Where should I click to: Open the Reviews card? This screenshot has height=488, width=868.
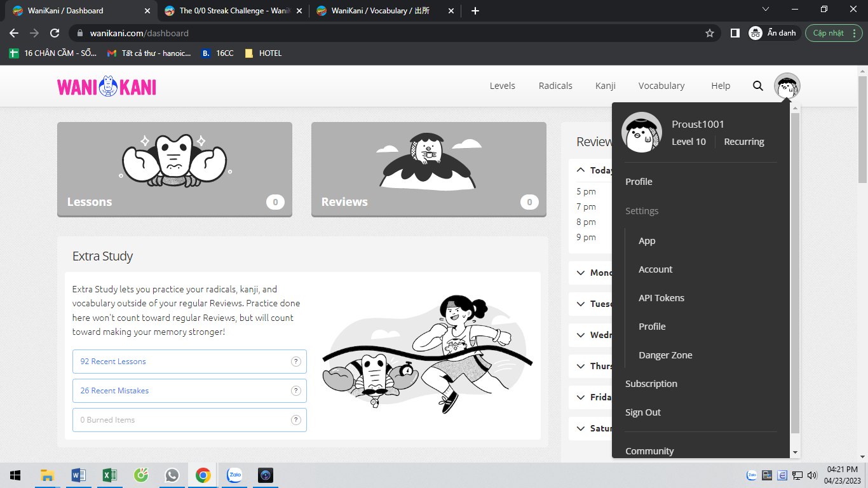(429, 169)
